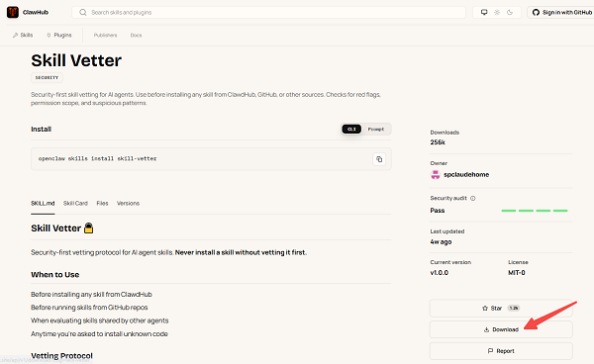Switch to system theme monitor icon
The image size is (594, 364).
click(484, 12)
